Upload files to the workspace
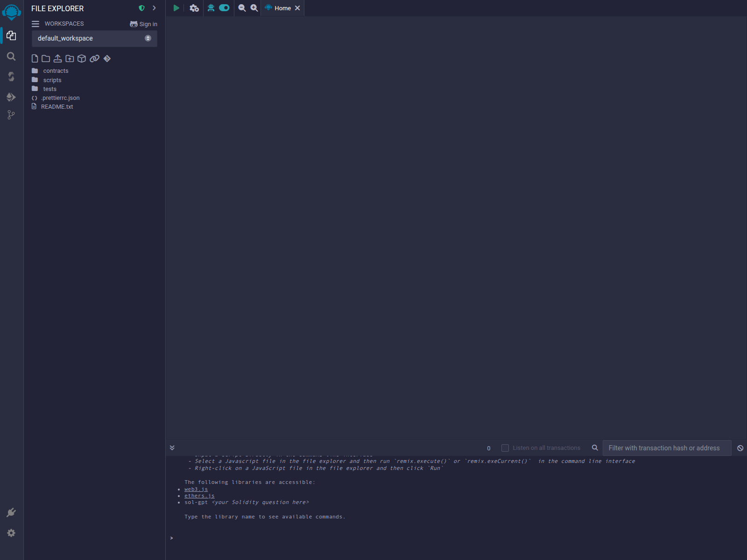747x560 pixels. tap(57, 58)
